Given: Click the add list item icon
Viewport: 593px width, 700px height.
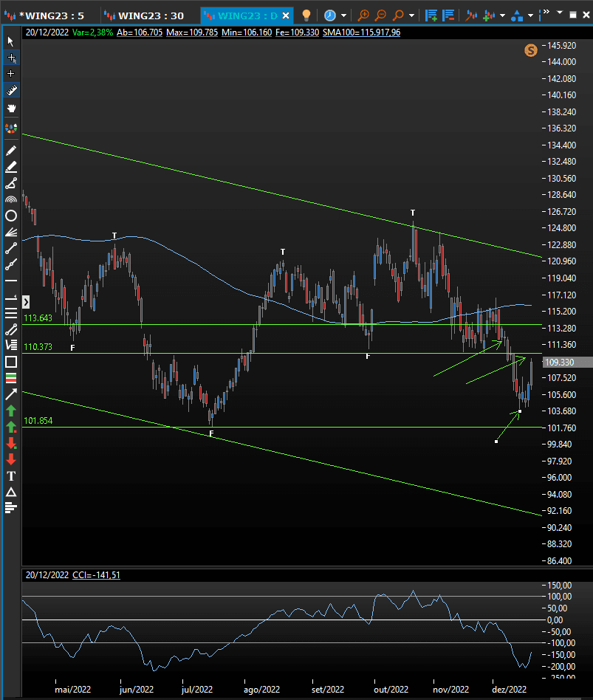Looking at the screenshot, I should click(x=431, y=16).
